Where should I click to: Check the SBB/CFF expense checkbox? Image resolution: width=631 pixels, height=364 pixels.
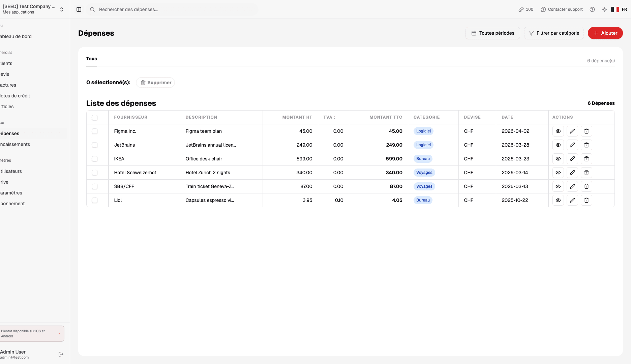[x=95, y=186]
